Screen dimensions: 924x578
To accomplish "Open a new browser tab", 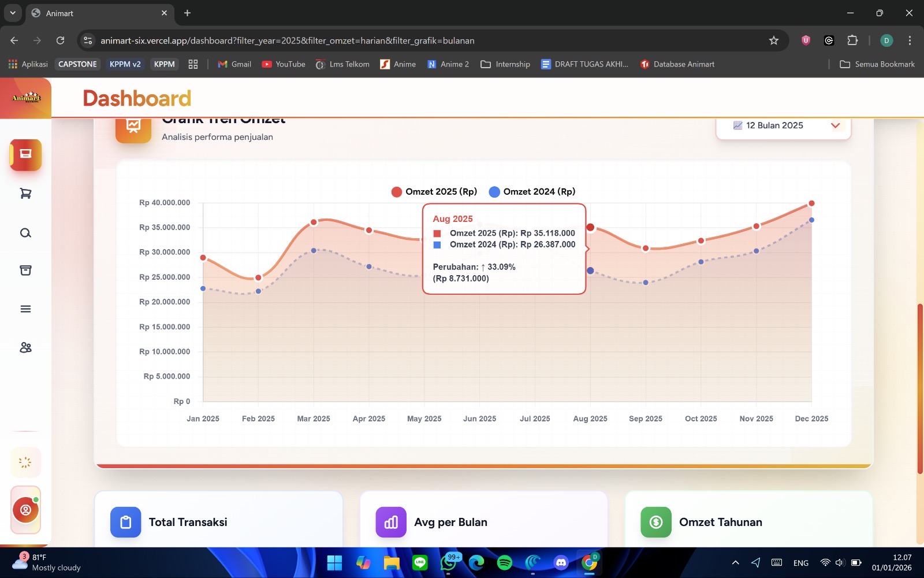I will [x=187, y=13].
